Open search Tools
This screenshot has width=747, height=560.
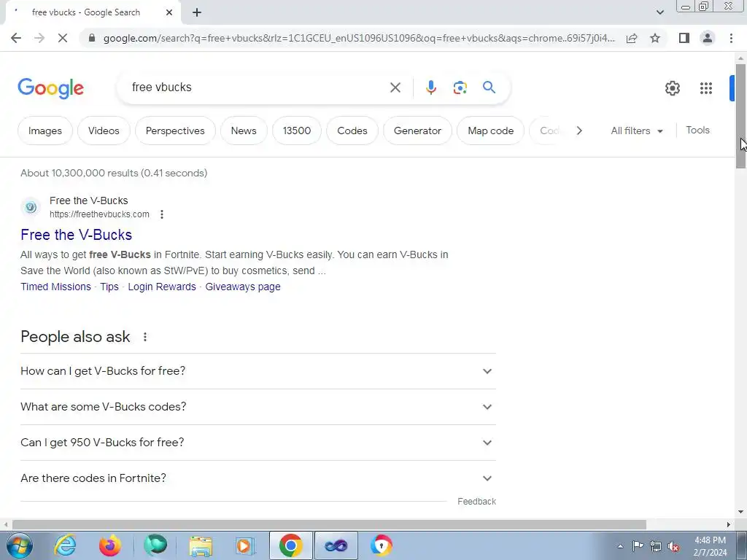coord(698,130)
